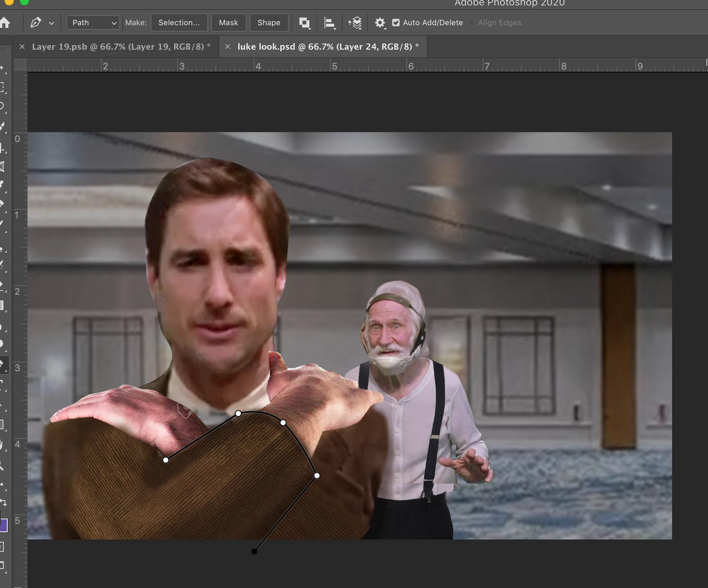Screen dimensions: 708x588
Task: Click the Selection... button
Action: [x=179, y=23]
